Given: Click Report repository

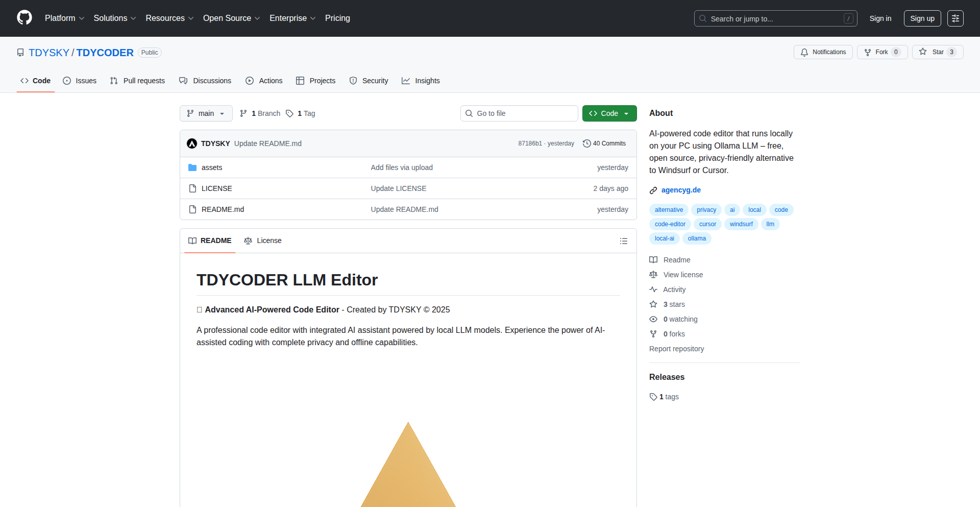Looking at the screenshot, I should [x=676, y=349].
